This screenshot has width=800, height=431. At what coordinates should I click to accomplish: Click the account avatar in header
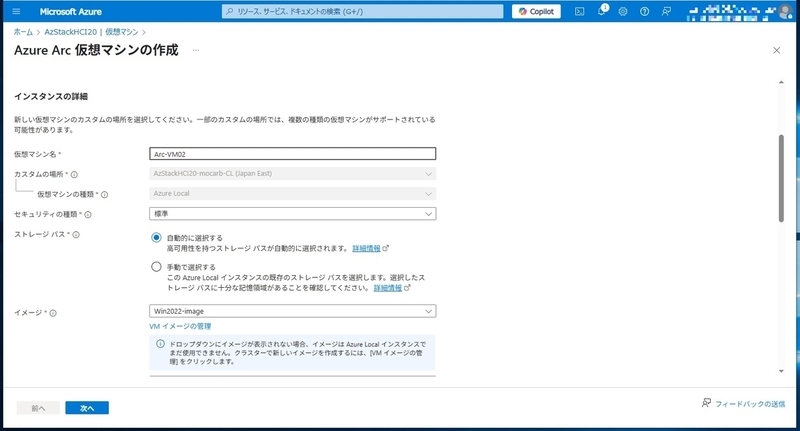(x=785, y=12)
